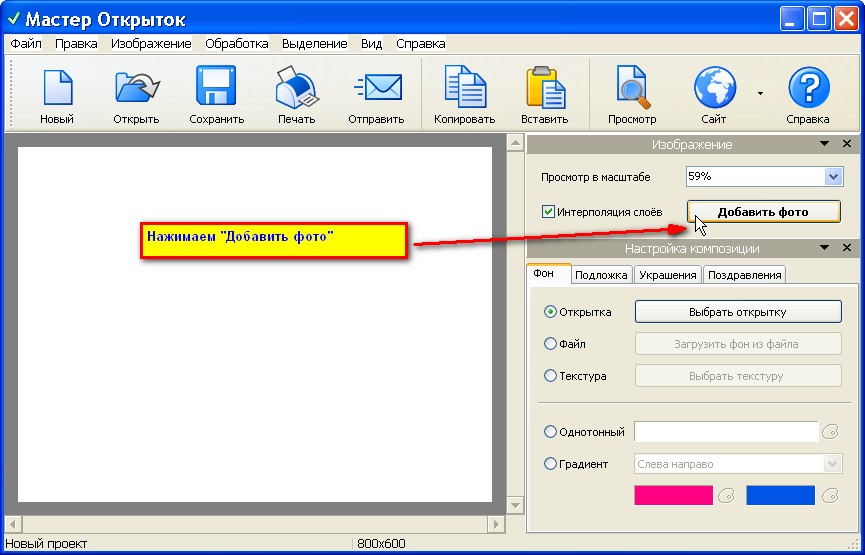Click the Сохранить floppy disk icon

coord(216,86)
